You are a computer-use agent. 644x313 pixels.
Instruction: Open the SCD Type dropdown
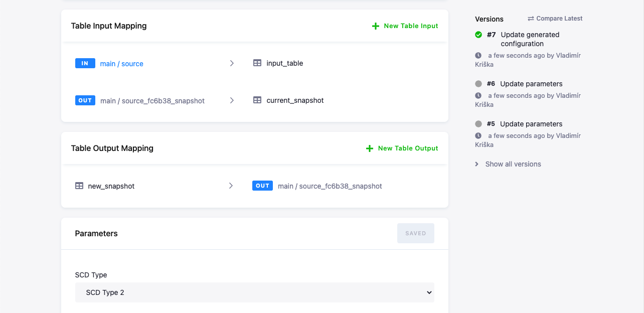point(255,292)
